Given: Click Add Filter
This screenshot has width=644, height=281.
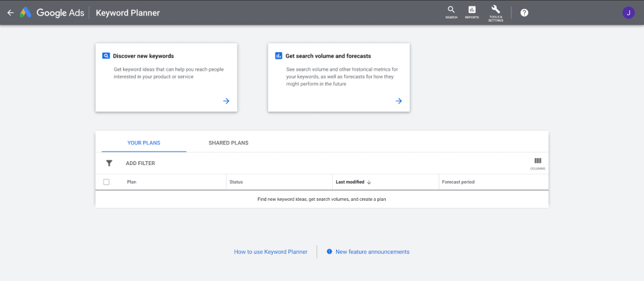Looking at the screenshot, I should coord(140,163).
